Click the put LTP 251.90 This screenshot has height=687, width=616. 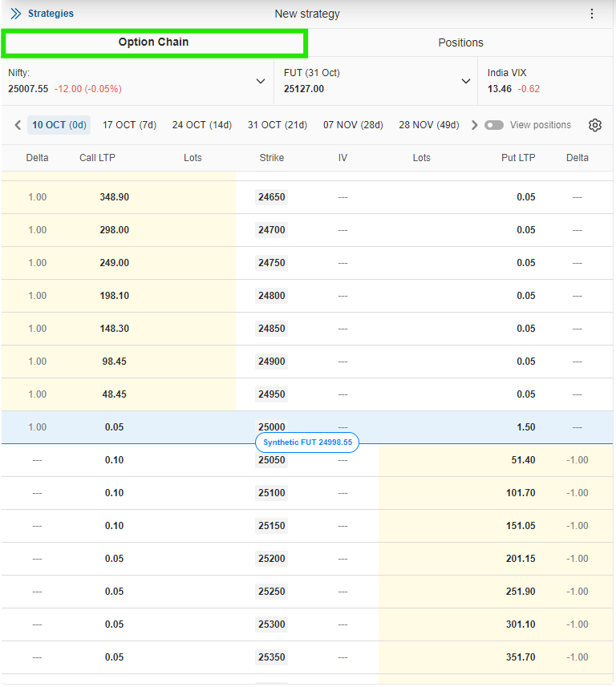tap(521, 592)
